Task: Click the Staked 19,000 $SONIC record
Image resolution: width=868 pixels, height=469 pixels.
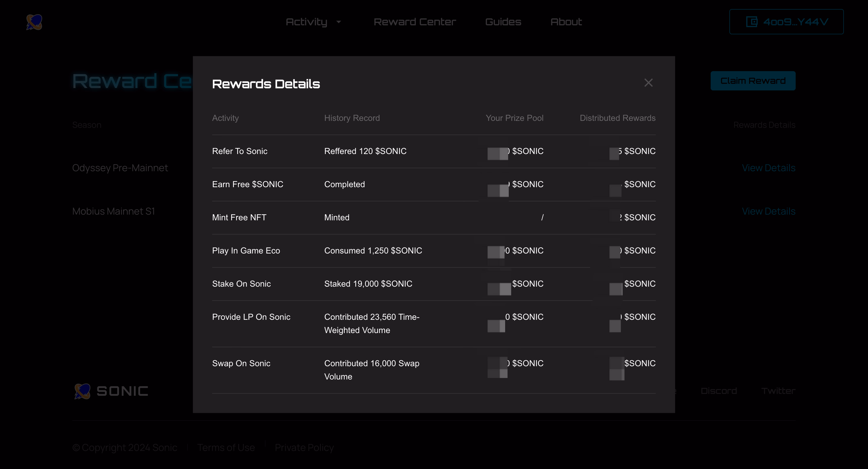Action: (x=368, y=284)
